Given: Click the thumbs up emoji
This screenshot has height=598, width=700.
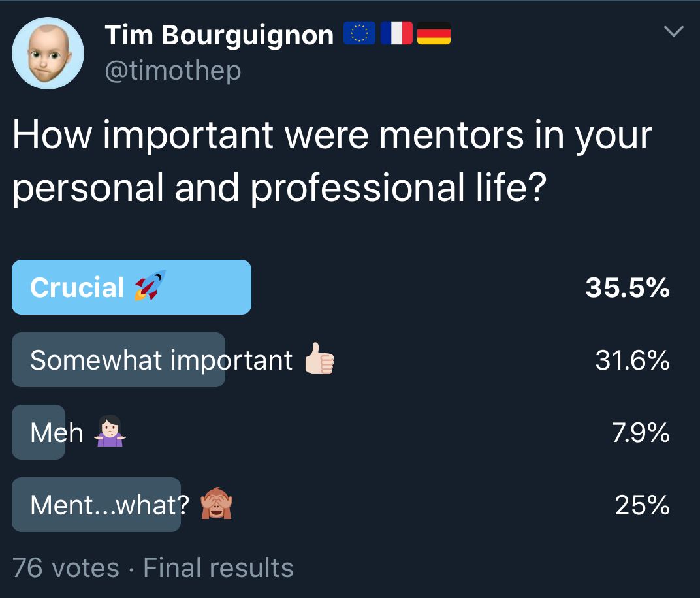Looking at the screenshot, I should pos(319,358).
